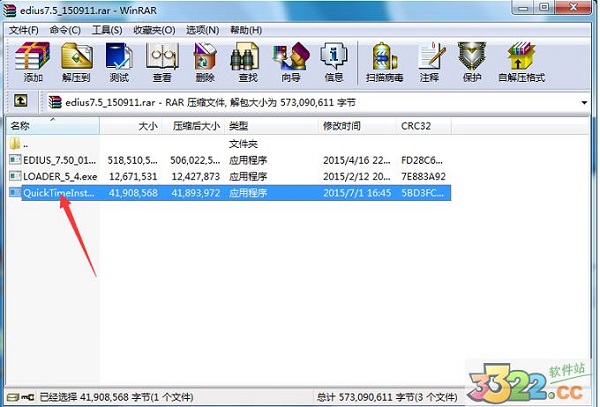Select the EDIUS_7.50_01... file name
Viewport: 600px width, 407px height.
[59, 160]
